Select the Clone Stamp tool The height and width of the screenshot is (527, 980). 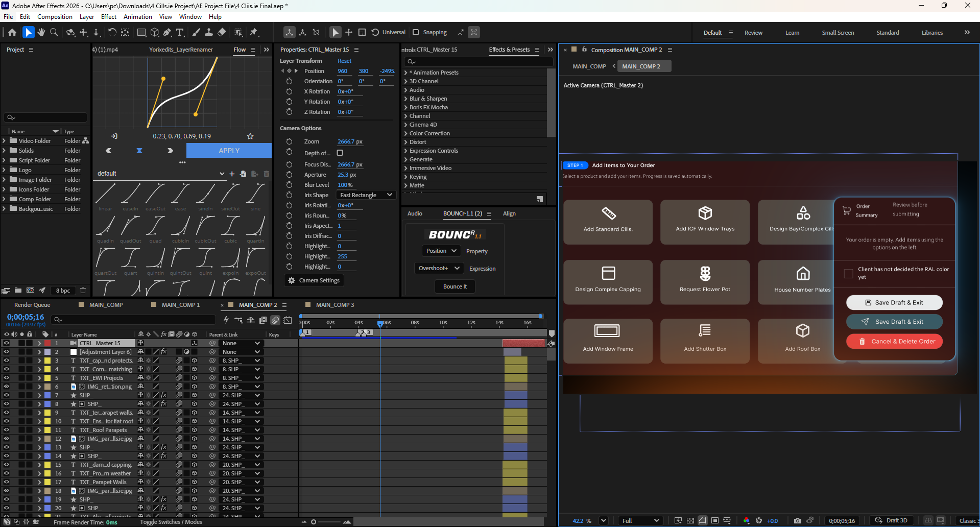point(209,33)
